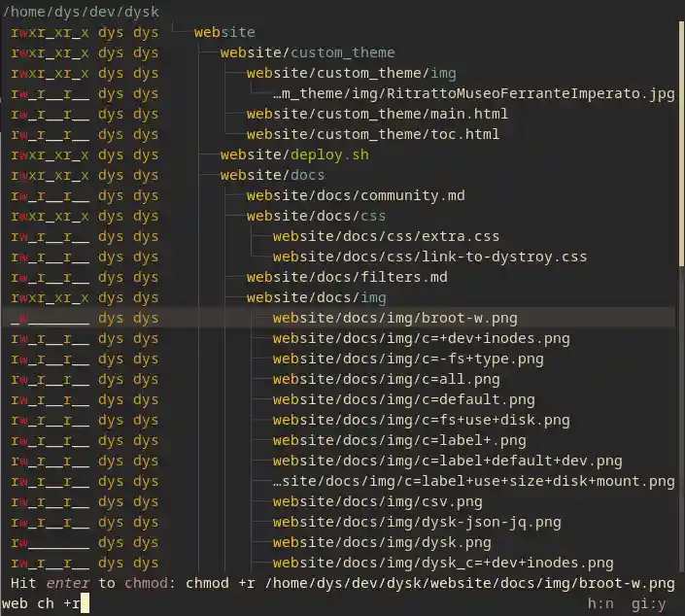Toggle the 'gi:y' gitignore flag

pyautogui.click(x=649, y=603)
